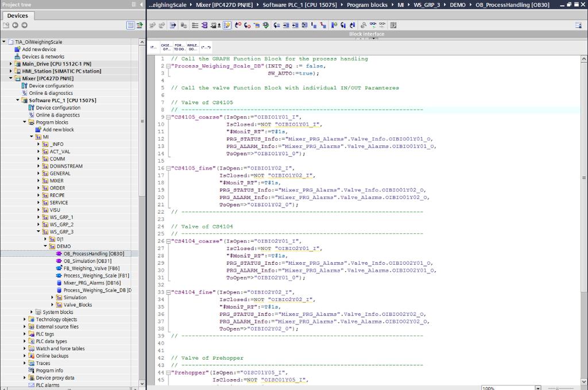The height and width of the screenshot is (390, 588).
Task: Toggle the project tree overview view icon
Action: point(130,25)
